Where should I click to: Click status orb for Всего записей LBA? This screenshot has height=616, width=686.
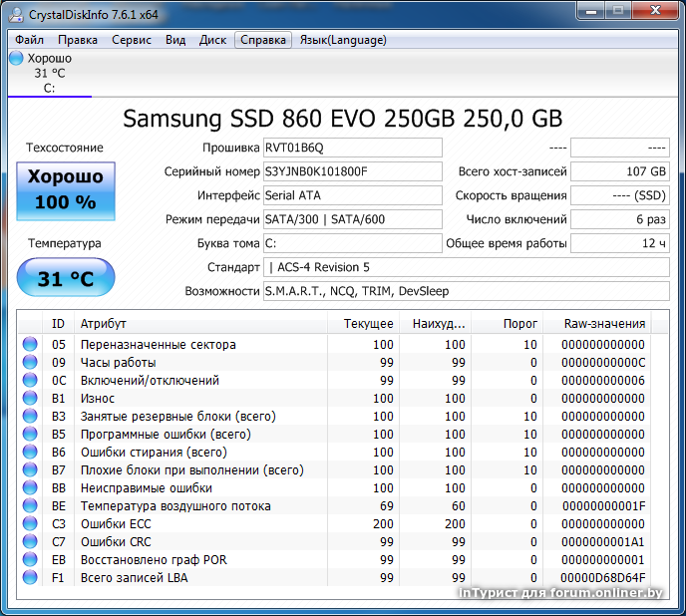29,578
